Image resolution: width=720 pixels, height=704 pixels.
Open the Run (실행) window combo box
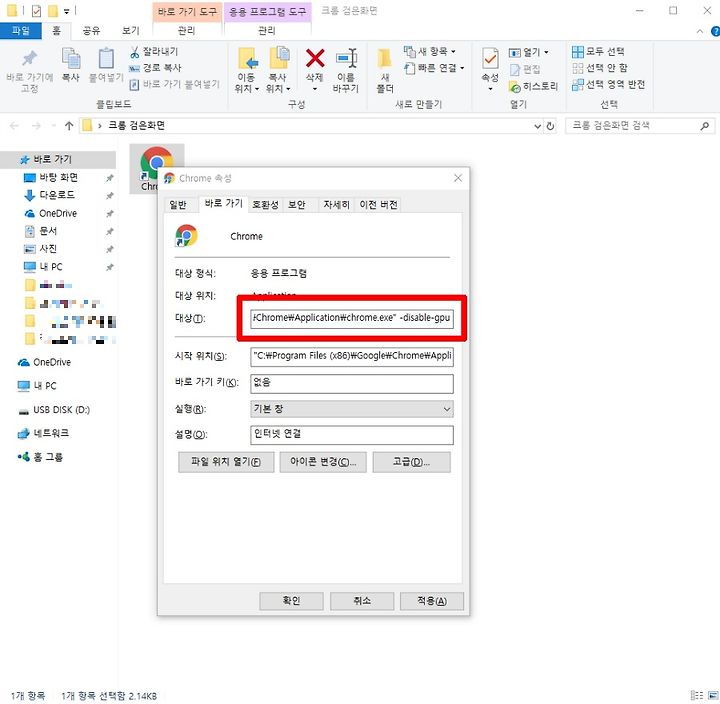pos(352,409)
